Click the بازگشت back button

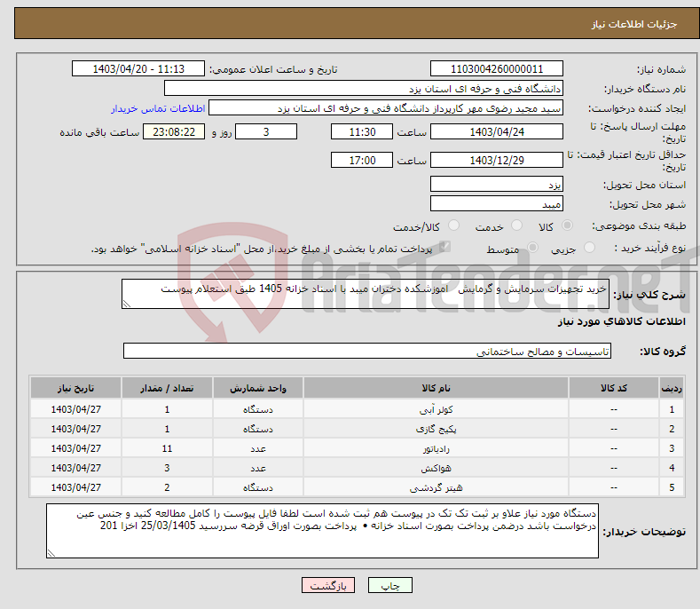click(x=328, y=585)
